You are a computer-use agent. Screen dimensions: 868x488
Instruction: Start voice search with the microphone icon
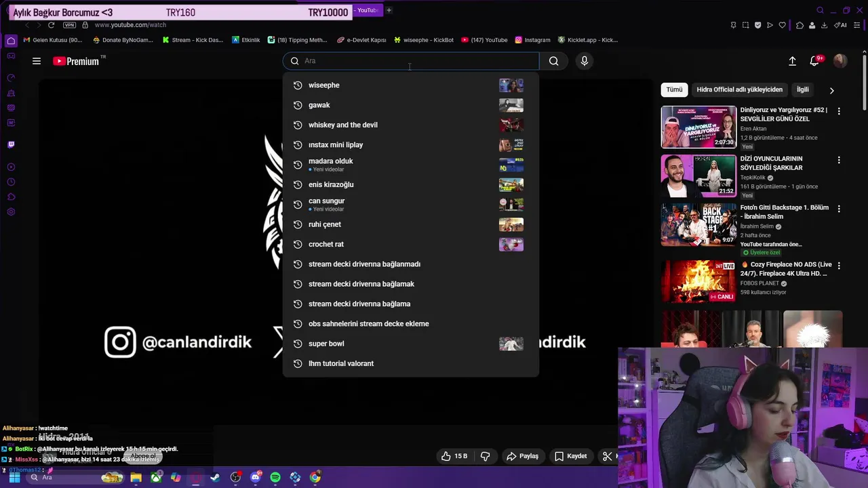[585, 61]
